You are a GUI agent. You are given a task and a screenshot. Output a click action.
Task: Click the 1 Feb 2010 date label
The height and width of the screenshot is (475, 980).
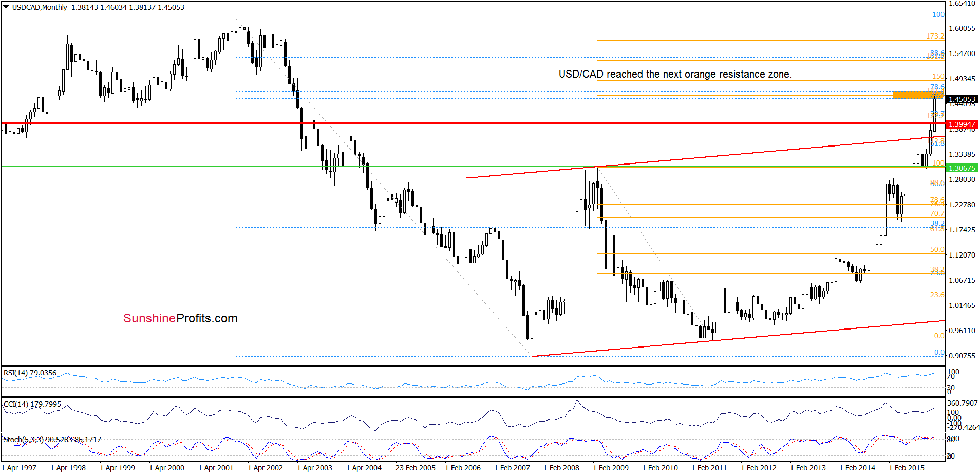tap(660, 468)
